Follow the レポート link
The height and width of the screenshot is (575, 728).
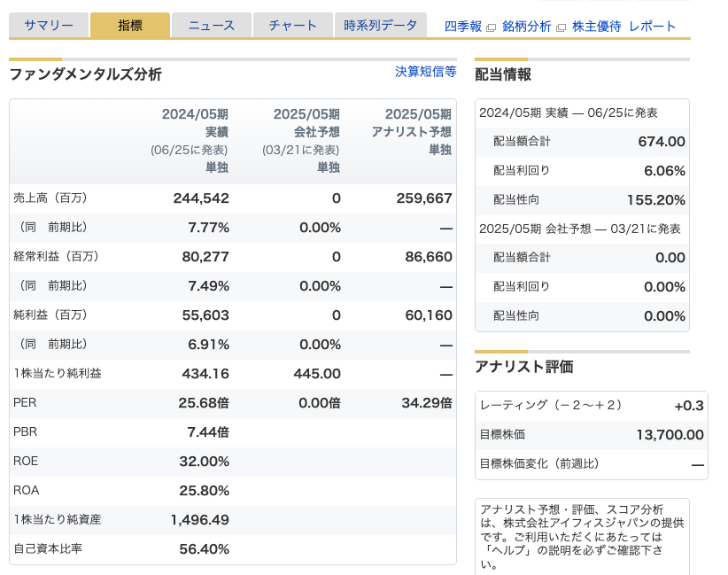(x=652, y=27)
